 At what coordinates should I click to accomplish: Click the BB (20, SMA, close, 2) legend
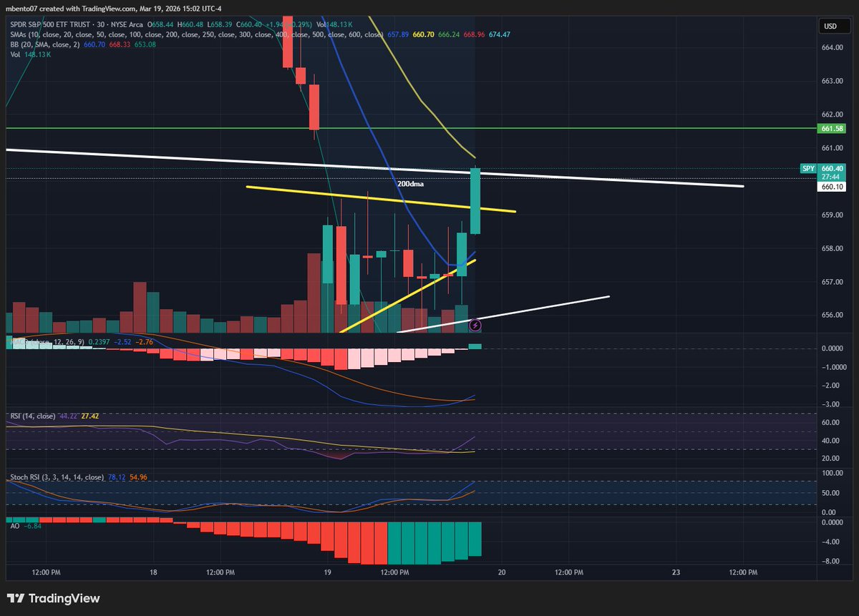click(46, 44)
